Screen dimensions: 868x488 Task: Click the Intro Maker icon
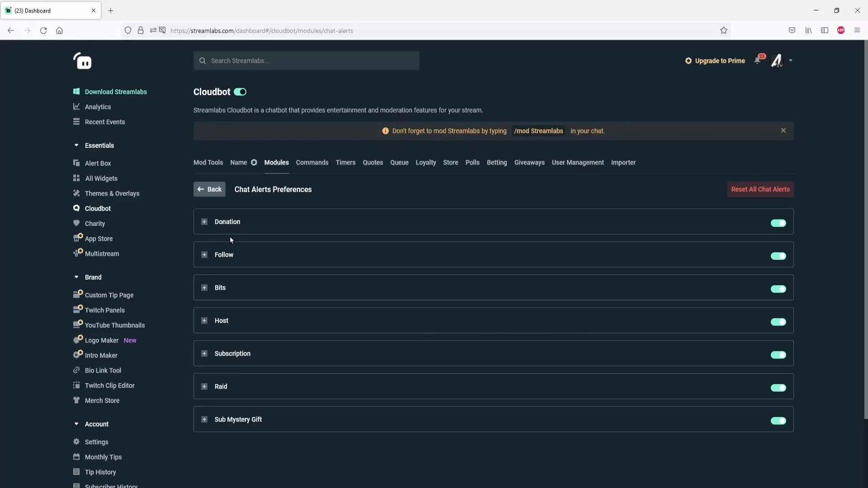pyautogui.click(x=77, y=354)
